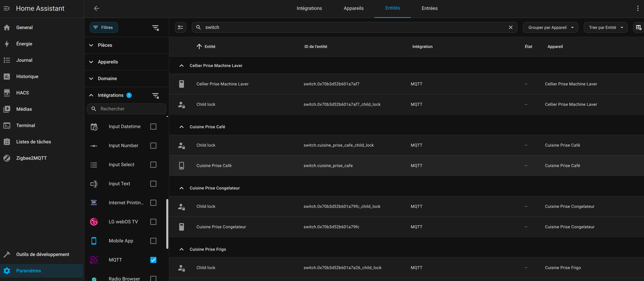Check the Input Number filter

click(153, 146)
